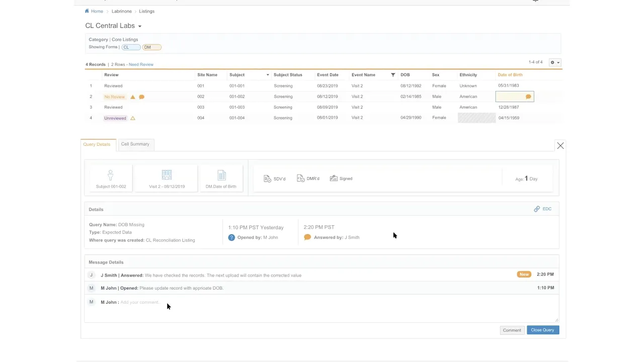Click the DOB value 02/14/1985
The image size is (644, 362).
[411, 97]
